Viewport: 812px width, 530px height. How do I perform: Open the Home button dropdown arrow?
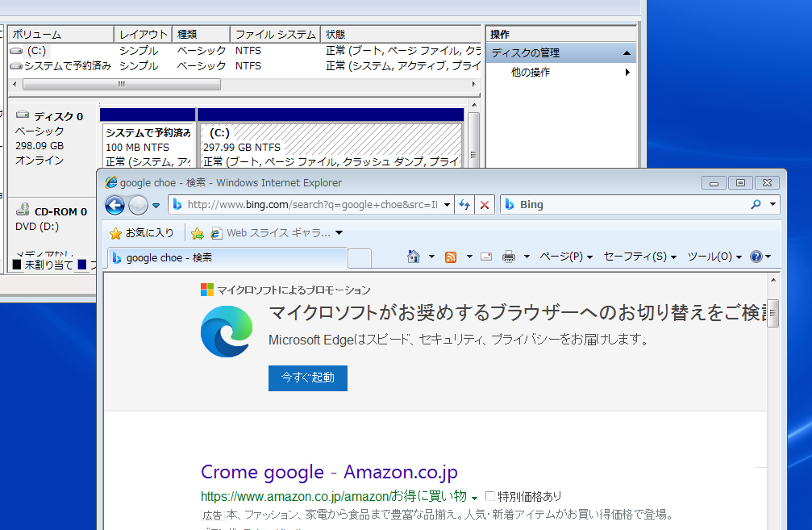click(431, 257)
